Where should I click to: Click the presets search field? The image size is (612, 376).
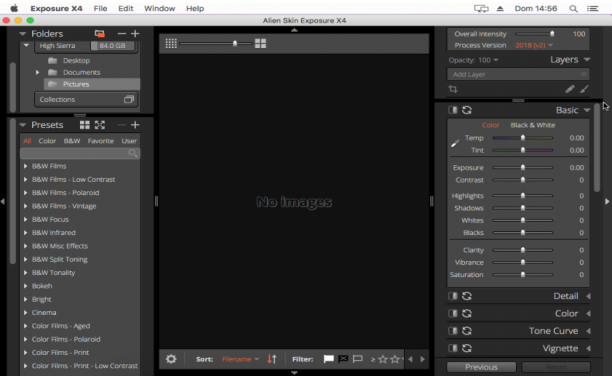(x=80, y=153)
